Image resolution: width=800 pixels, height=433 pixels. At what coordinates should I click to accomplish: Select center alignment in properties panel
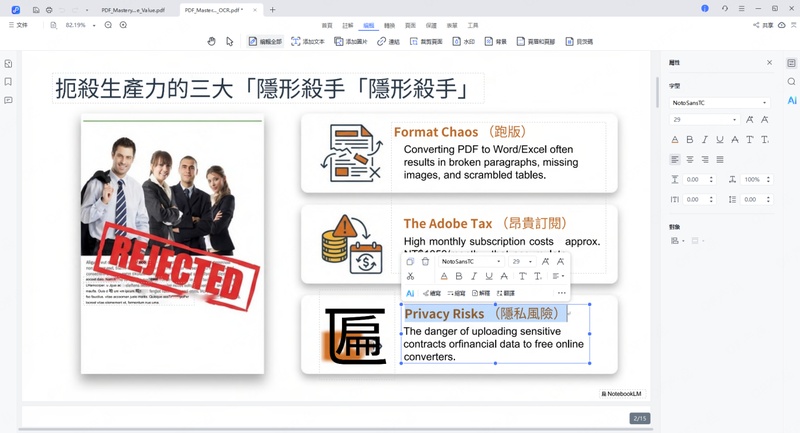pyautogui.click(x=690, y=160)
